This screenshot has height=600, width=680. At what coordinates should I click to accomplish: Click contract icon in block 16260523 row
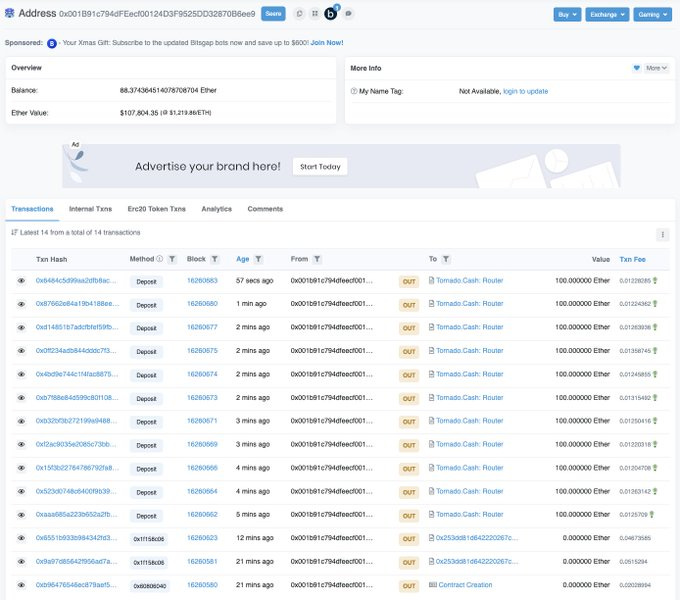(x=432, y=538)
